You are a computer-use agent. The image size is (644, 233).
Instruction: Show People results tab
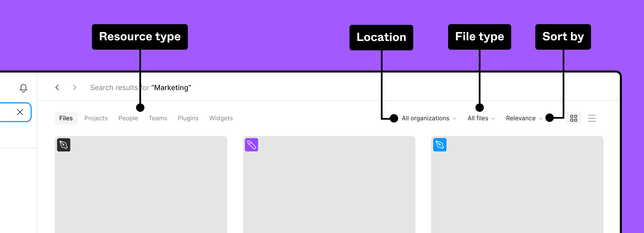[x=128, y=118]
